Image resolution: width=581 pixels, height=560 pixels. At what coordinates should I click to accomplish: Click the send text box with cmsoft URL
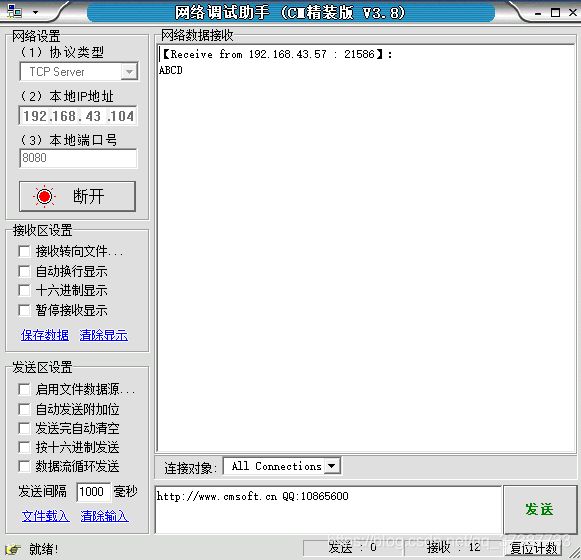pyautogui.click(x=328, y=510)
